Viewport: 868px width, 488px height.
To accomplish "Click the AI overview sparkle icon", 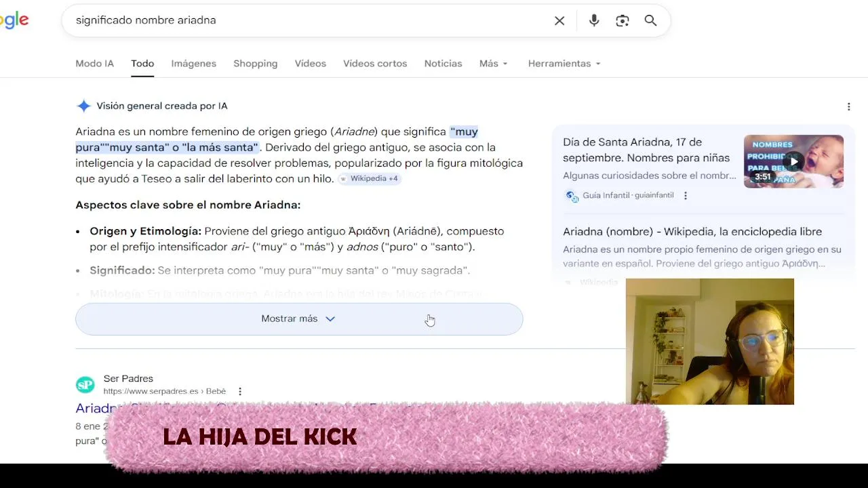I will click(83, 106).
